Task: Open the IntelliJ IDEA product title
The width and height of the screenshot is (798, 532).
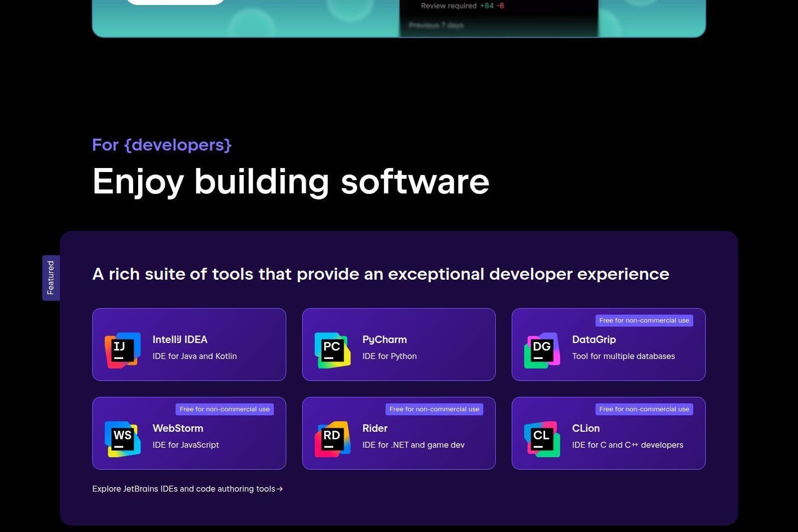Action: [180, 340]
